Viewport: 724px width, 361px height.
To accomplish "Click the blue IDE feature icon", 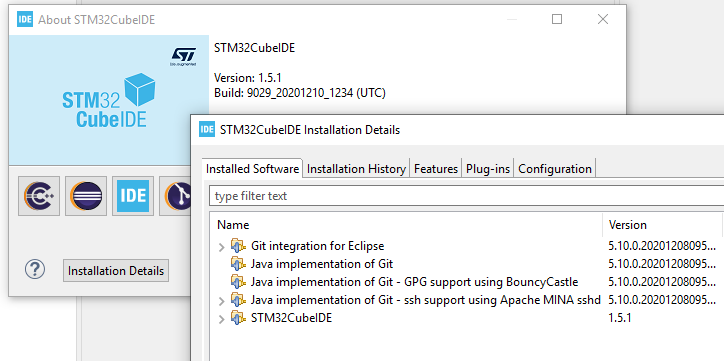I will pos(133,196).
